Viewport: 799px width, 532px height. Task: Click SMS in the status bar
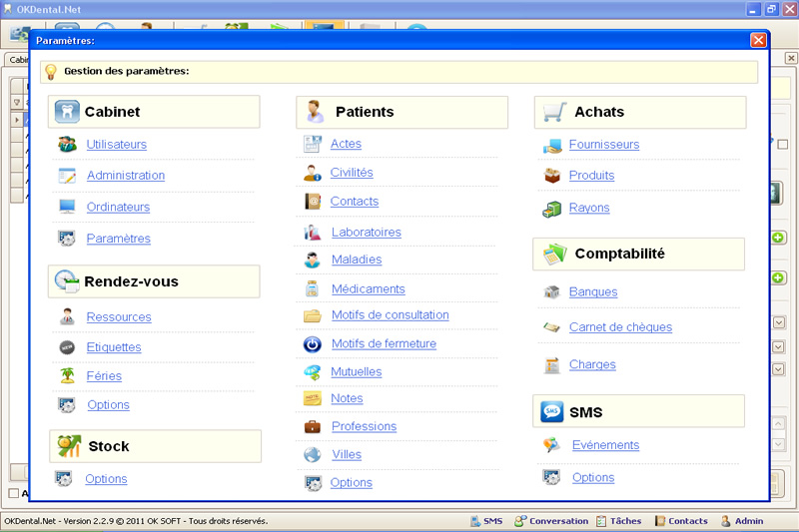coord(486,521)
